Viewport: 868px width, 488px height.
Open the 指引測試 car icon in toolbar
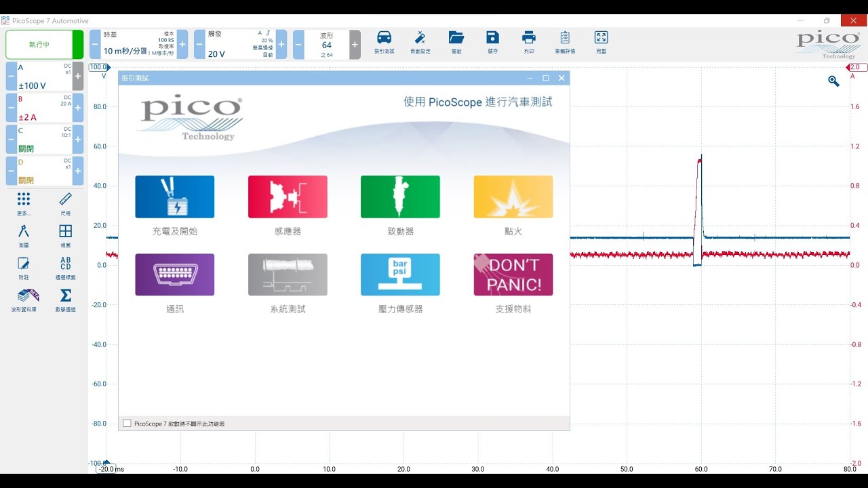pyautogui.click(x=384, y=42)
